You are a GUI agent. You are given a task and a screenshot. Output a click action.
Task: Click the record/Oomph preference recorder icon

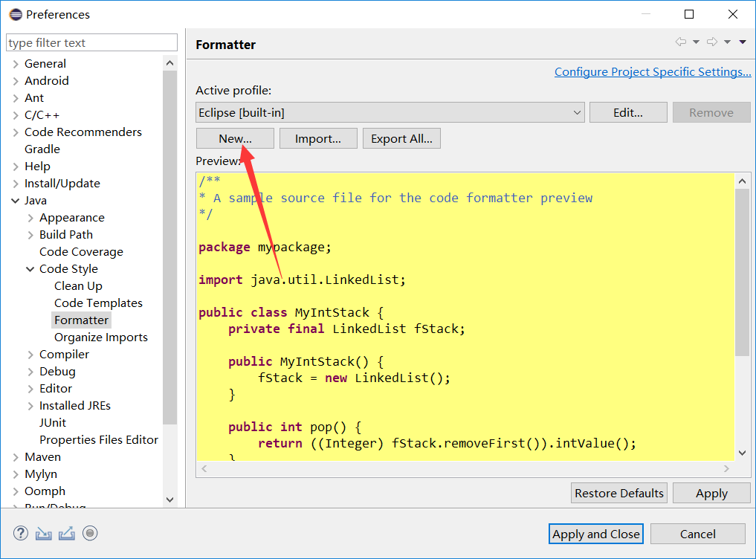[90, 533]
